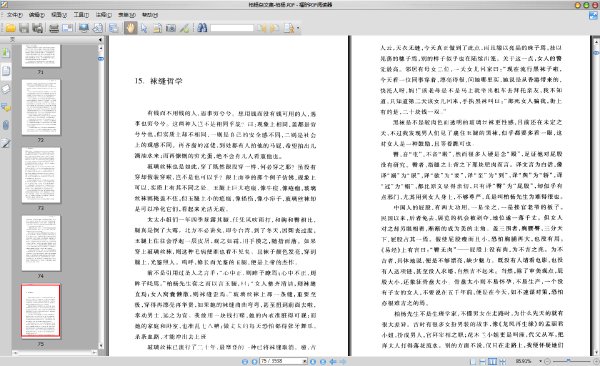Switch to facing pages layout

[492, 361]
